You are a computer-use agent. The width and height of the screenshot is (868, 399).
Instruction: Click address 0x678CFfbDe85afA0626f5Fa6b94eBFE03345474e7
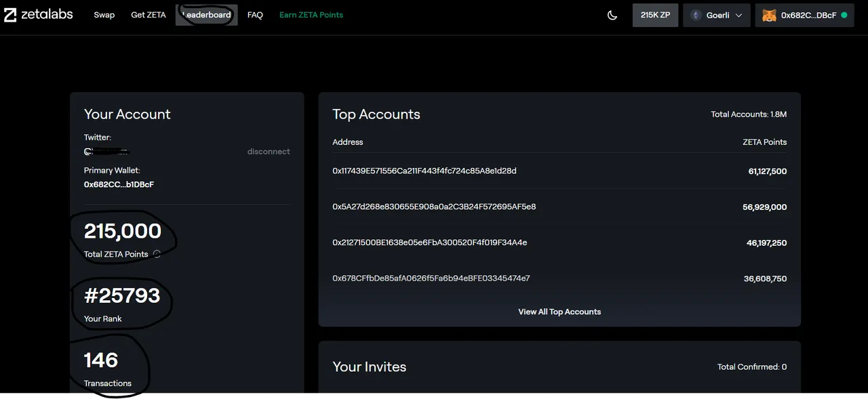[x=431, y=278]
